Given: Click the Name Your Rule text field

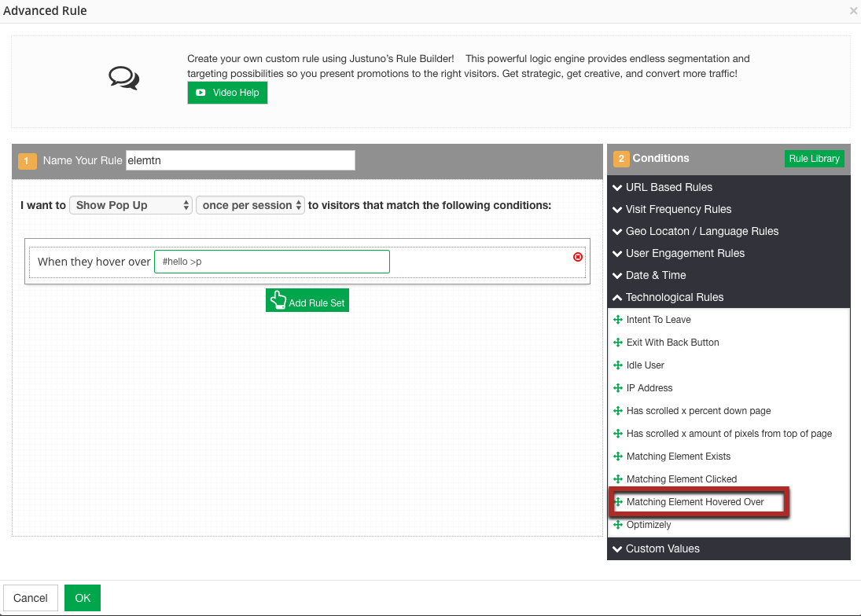Looking at the screenshot, I should point(240,160).
